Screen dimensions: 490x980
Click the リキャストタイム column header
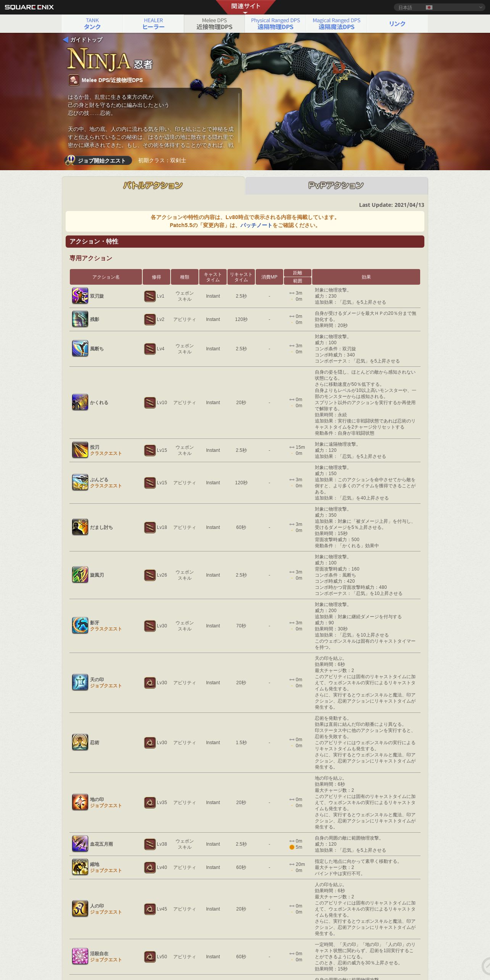click(241, 277)
